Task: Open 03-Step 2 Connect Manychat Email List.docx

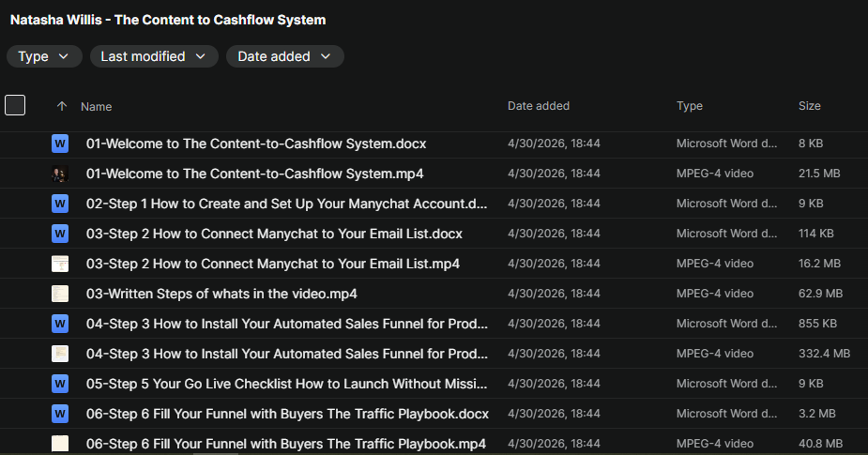Action: [274, 234]
